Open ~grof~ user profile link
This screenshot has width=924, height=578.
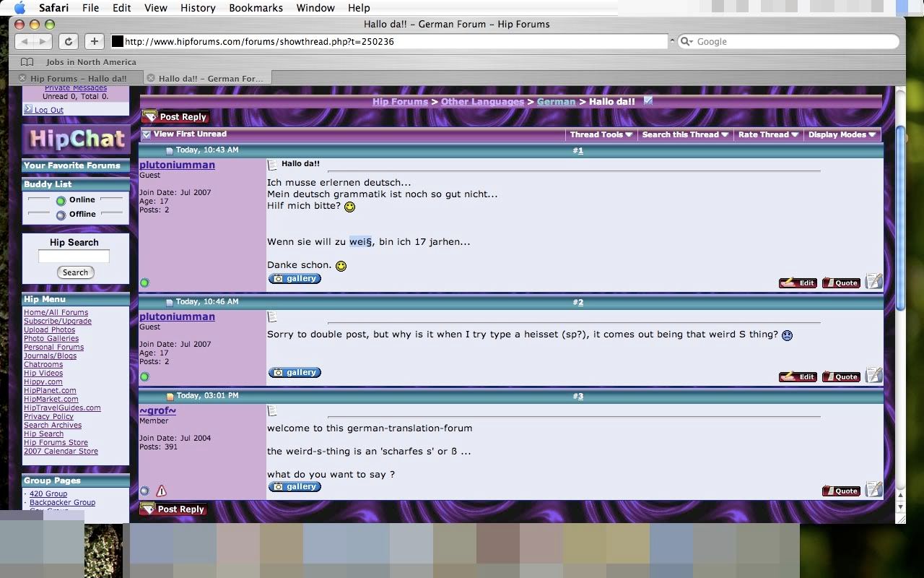(x=157, y=410)
